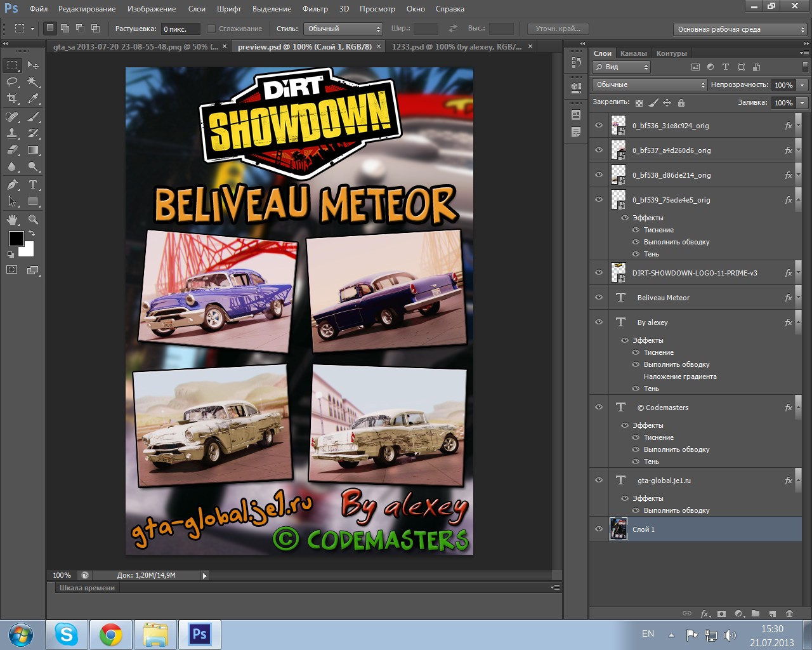
Task: Toggle Quick Mask mode icon
Action: click(12, 270)
